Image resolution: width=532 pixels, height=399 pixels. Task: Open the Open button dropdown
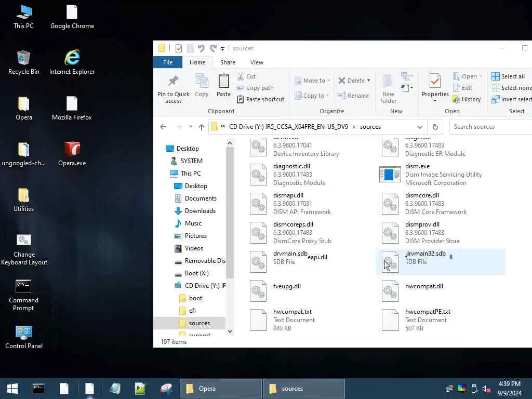click(x=481, y=76)
